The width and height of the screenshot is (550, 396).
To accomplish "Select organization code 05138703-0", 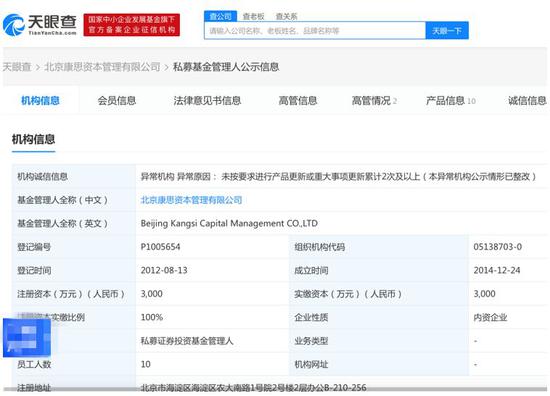I will pos(497,247).
